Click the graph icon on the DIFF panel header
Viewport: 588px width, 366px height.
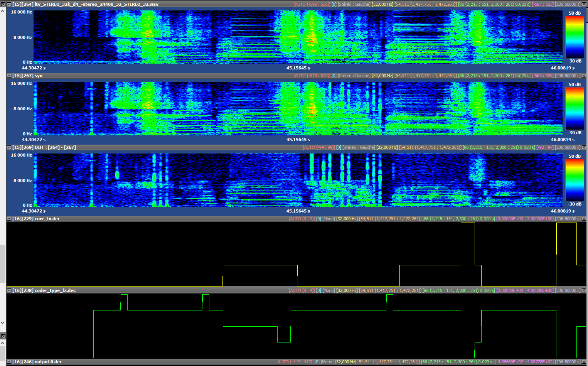click(9, 147)
